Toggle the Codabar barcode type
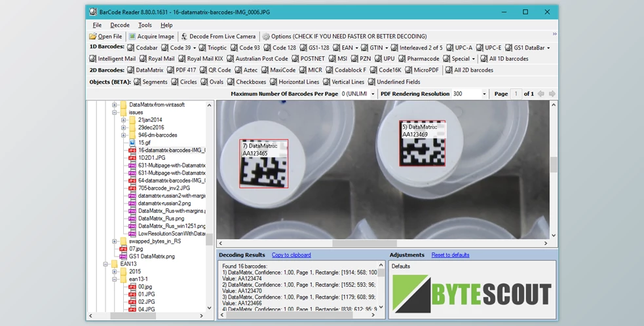Screen dimensions: 644x326 [x=142, y=48]
